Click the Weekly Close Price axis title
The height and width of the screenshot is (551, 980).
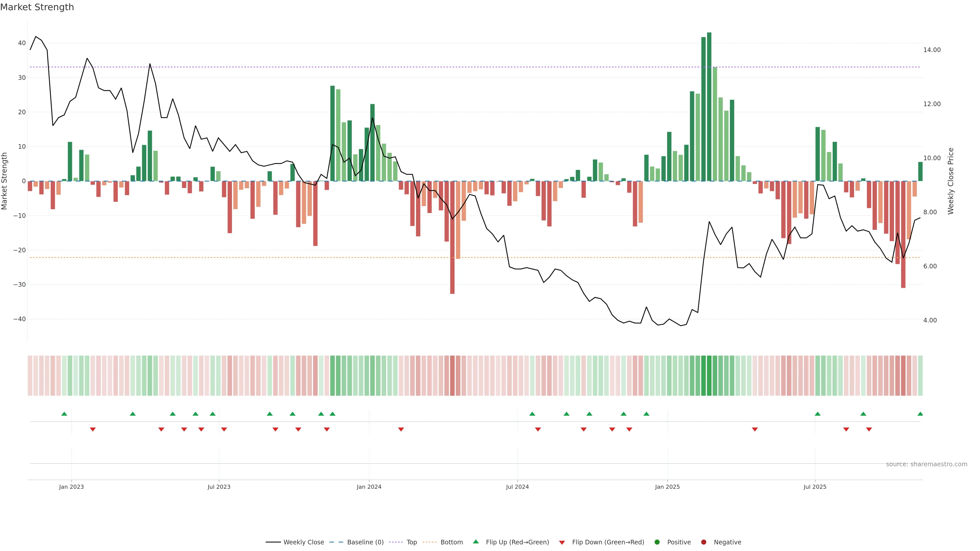[x=951, y=181]
